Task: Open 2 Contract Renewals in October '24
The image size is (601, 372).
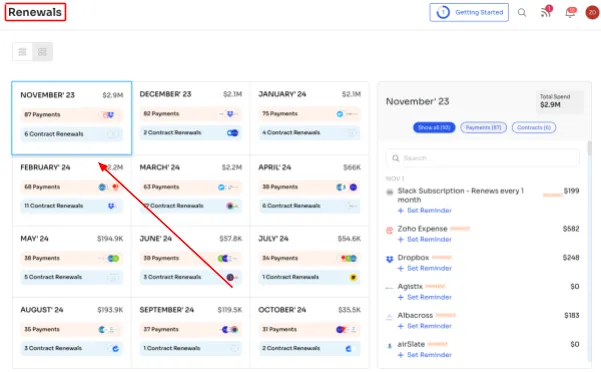Action: pos(309,348)
